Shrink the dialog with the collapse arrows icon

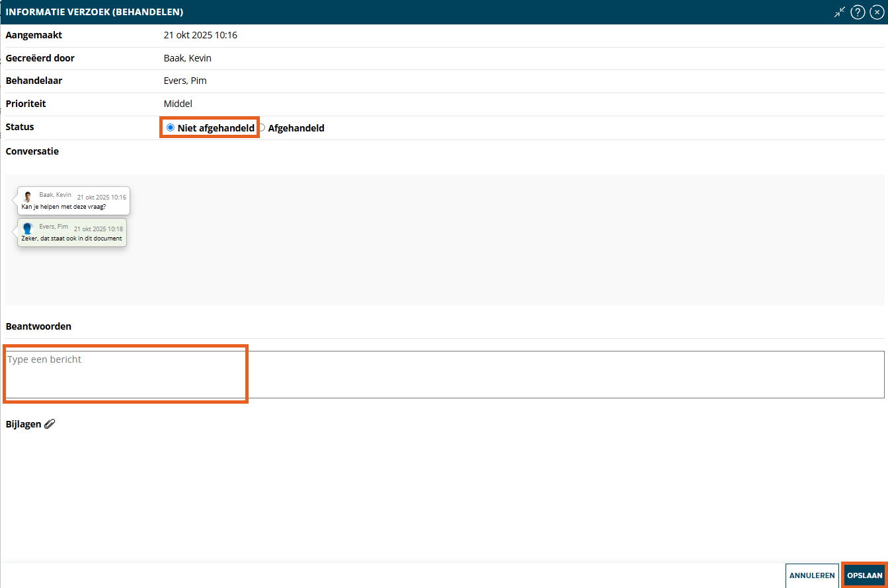840,12
